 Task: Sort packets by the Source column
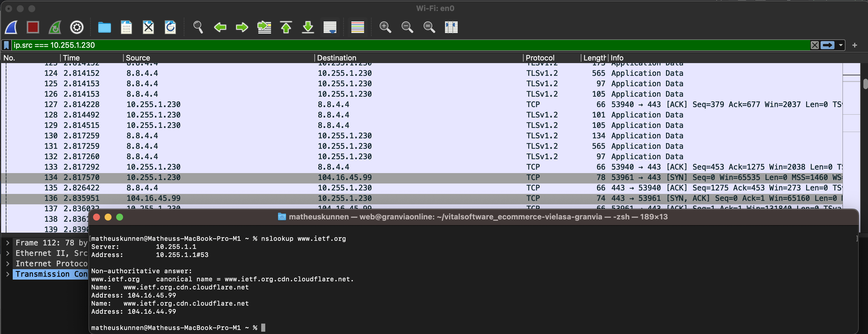coord(138,58)
